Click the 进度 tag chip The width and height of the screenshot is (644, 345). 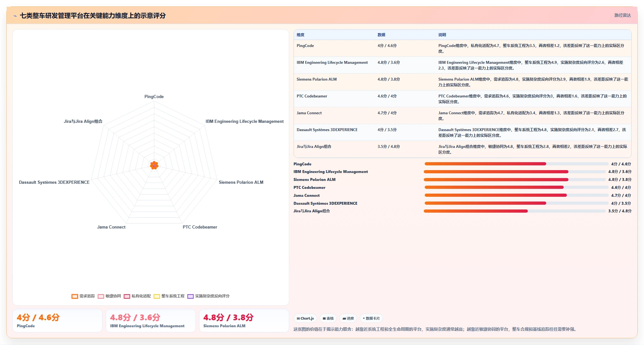point(348,318)
